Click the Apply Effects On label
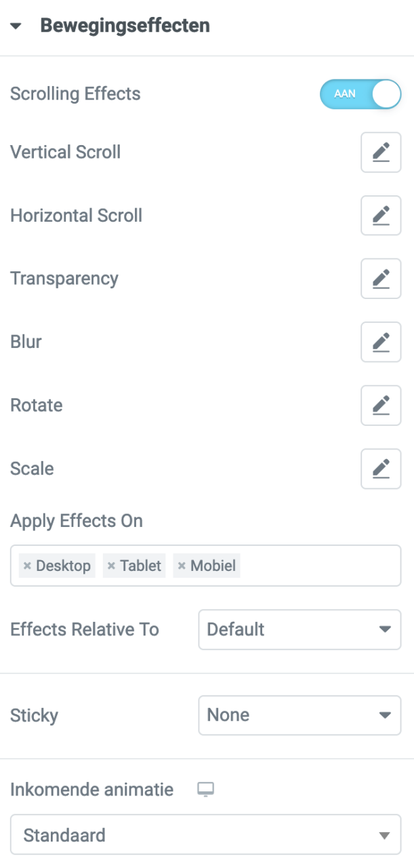Image resolution: width=414 pixels, height=868 pixels. coord(77,521)
